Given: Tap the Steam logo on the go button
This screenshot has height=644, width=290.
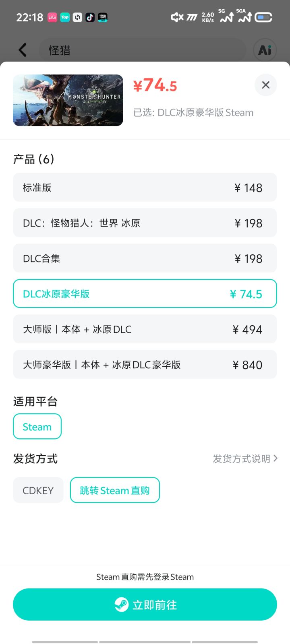Looking at the screenshot, I should [x=121, y=605].
